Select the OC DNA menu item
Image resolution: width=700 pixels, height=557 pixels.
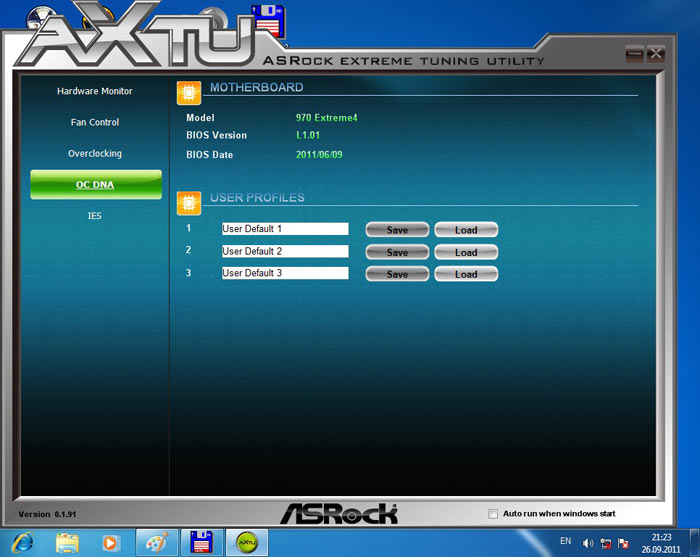[96, 184]
